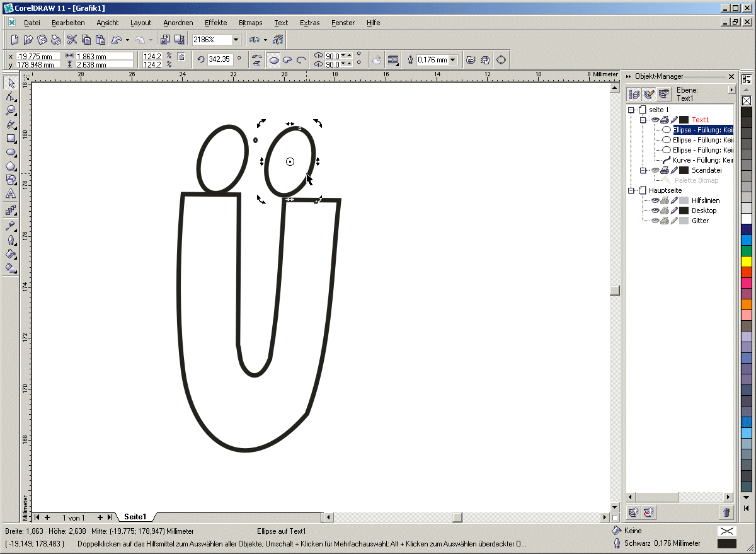Screen dimensions: 756x554
Task: Select the Basic Shapes tool
Action: click(11, 180)
